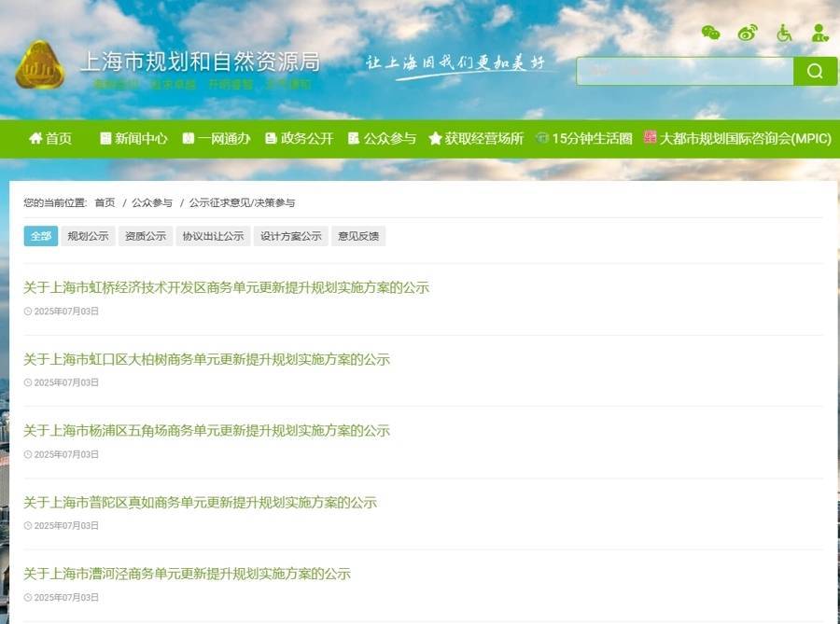The height and width of the screenshot is (624, 840).
Task: Open the 杨浦区五角场商务单元 announcement
Action: [x=207, y=430]
